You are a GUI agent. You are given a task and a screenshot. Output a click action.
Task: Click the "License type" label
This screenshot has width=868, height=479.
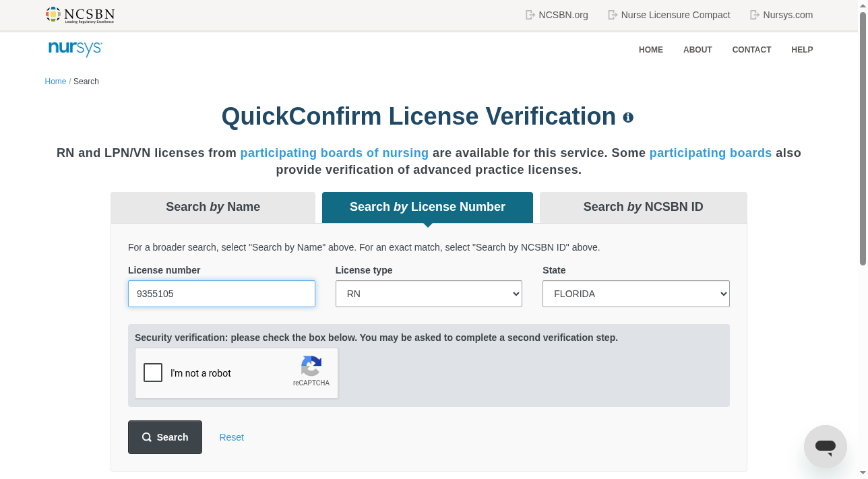tap(364, 270)
